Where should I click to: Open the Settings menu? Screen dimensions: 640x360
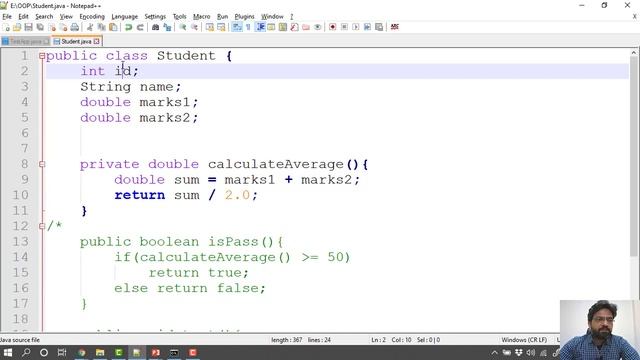pyautogui.click(x=155, y=16)
